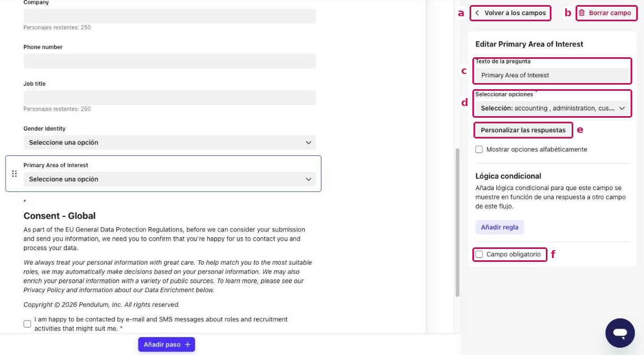Image resolution: width=644 pixels, height=355 pixels.
Task: Click the Company input field
Action: coord(169,16)
